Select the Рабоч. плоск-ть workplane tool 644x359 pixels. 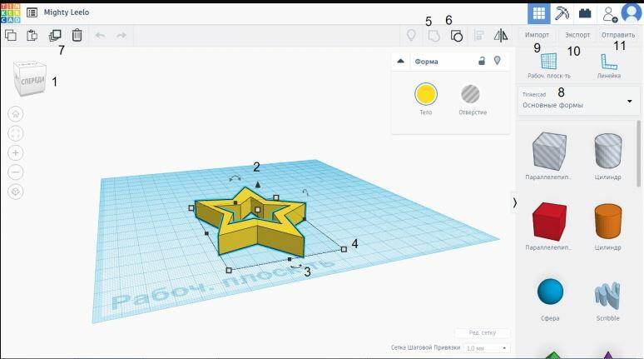[x=548, y=65]
